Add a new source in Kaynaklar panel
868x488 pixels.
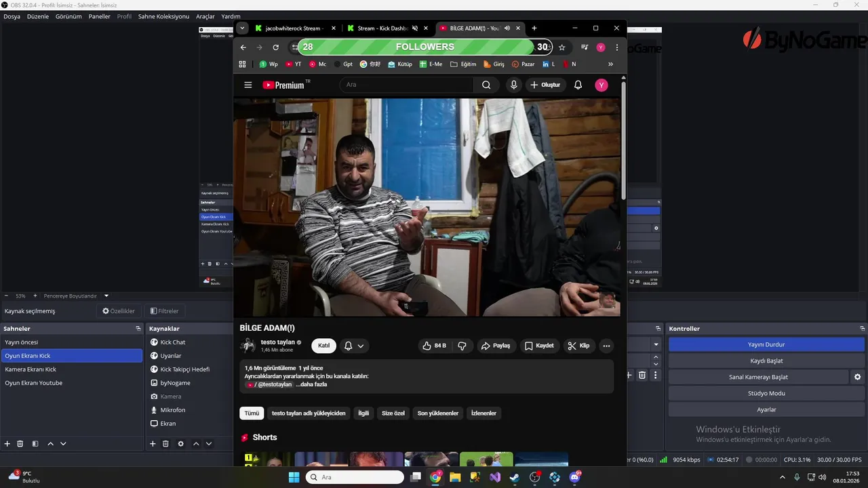[153, 444]
